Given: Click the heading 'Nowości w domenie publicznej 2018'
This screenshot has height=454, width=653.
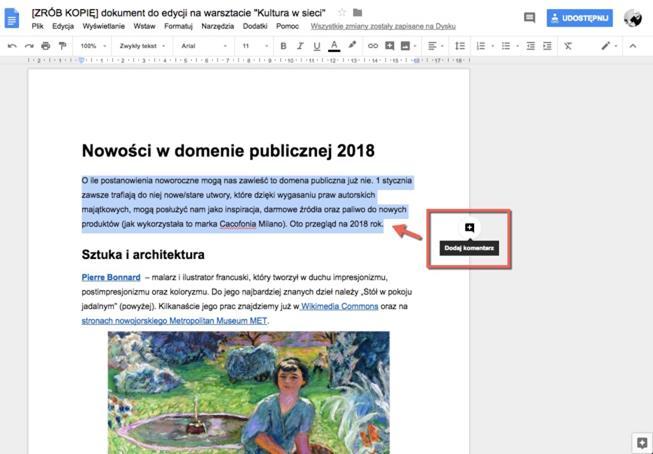Looking at the screenshot, I should (228, 151).
